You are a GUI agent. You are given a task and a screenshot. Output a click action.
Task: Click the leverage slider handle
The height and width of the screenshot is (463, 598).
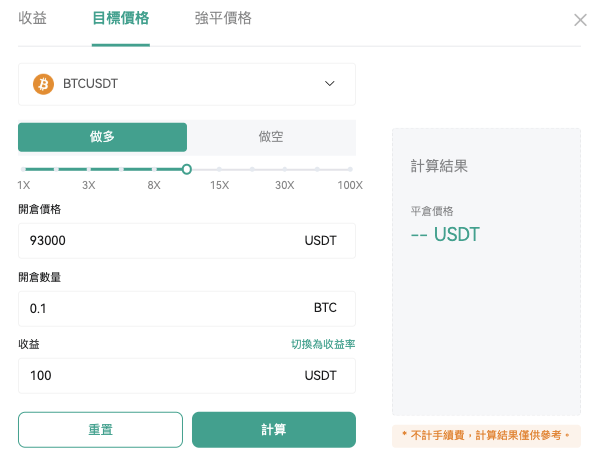[x=186, y=169]
